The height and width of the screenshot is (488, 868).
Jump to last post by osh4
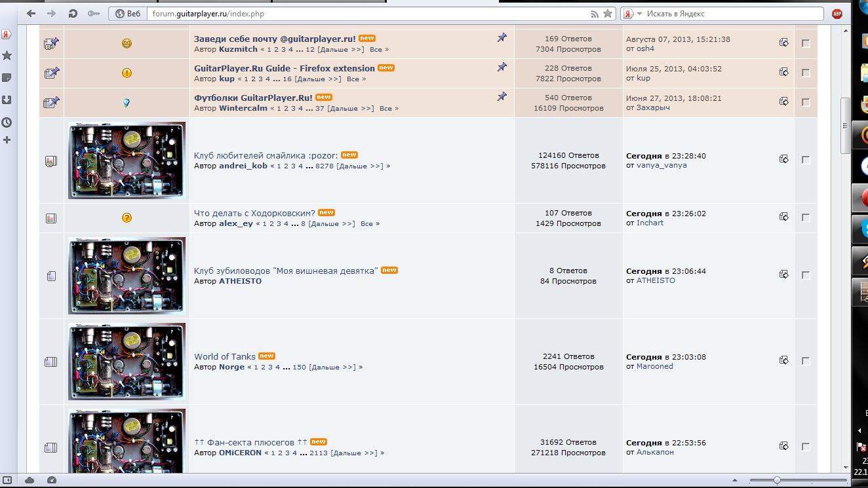click(x=784, y=43)
